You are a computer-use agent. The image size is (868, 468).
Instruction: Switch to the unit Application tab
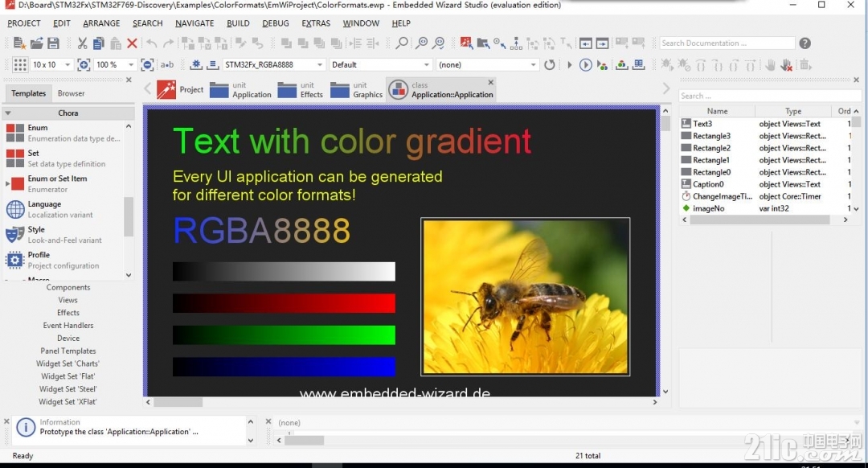[240, 90]
